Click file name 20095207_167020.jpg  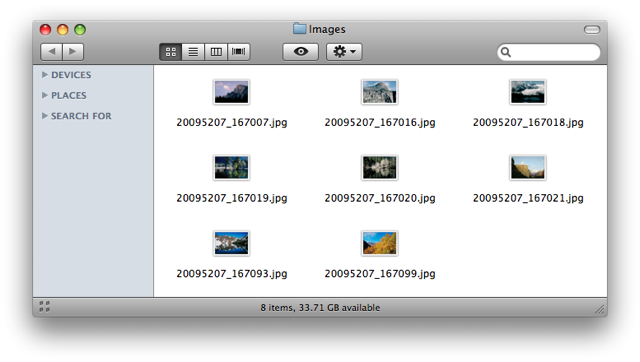click(x=380, y=198)
